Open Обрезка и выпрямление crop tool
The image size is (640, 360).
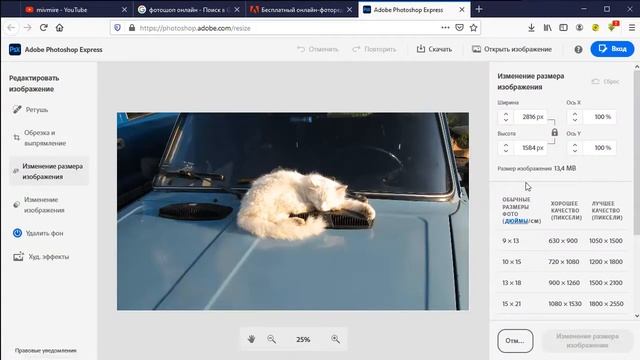40,138
